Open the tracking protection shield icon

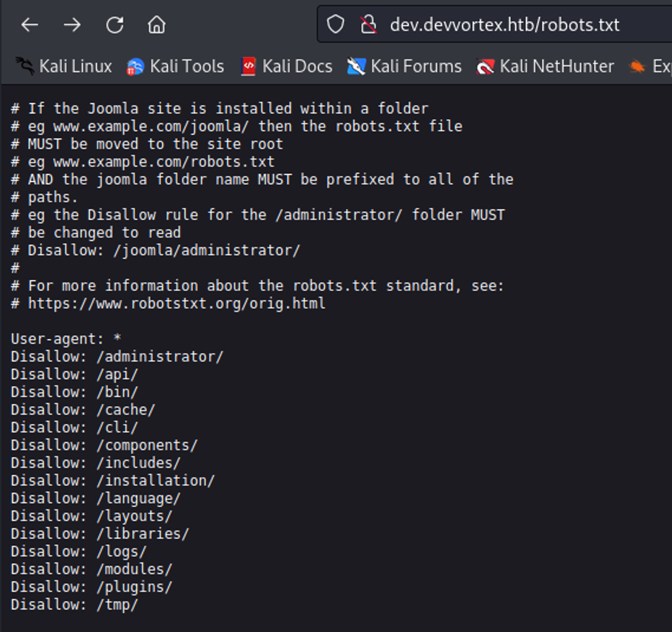coord(336,24)
